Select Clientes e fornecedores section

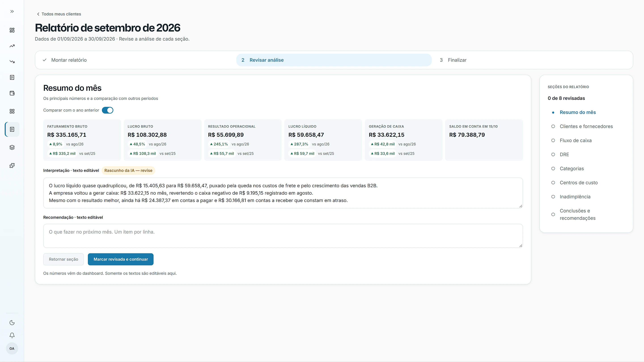click(586, 126)
